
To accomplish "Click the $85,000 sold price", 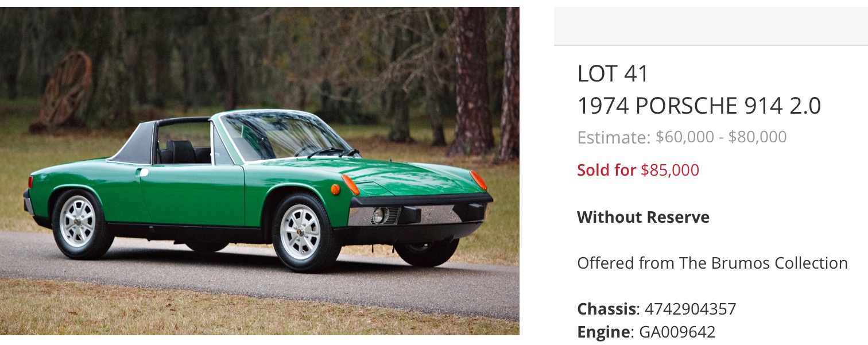I will pyautogui.click(x=670, y=170).
